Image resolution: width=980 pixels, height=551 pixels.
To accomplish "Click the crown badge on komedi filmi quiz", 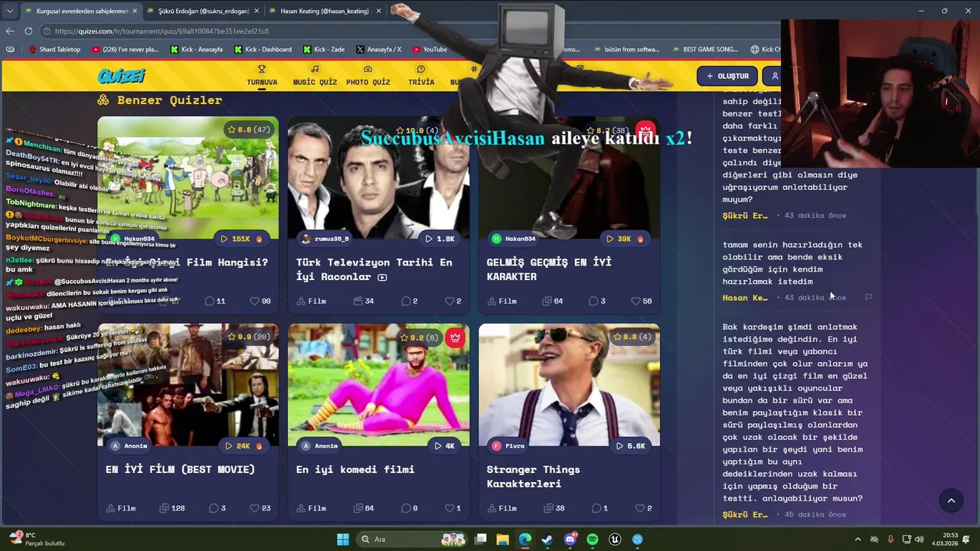I will coord(456,337).
